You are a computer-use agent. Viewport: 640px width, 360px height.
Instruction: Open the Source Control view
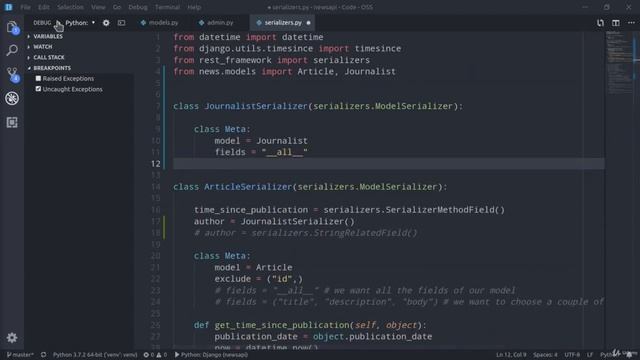[12, 74]
